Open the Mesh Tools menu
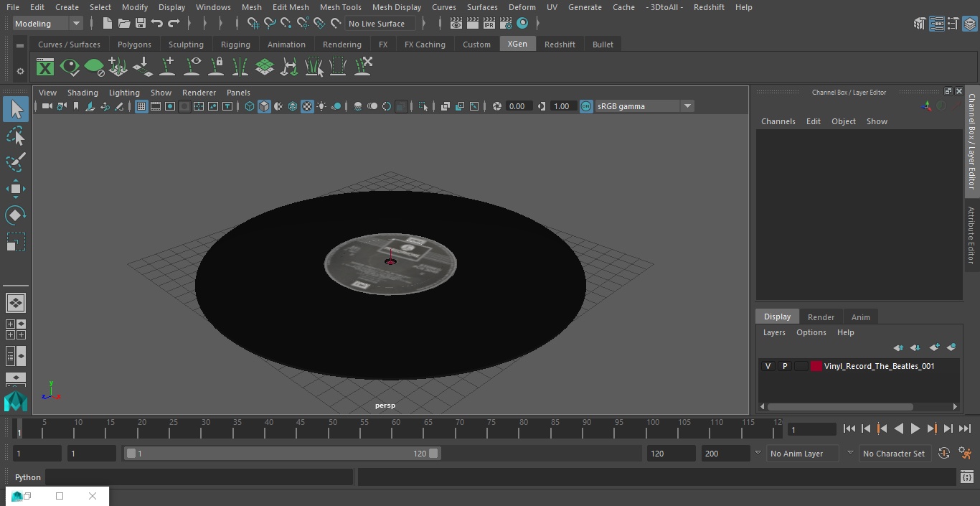Viewport: 980px width, 506px height. pos(340,7)
